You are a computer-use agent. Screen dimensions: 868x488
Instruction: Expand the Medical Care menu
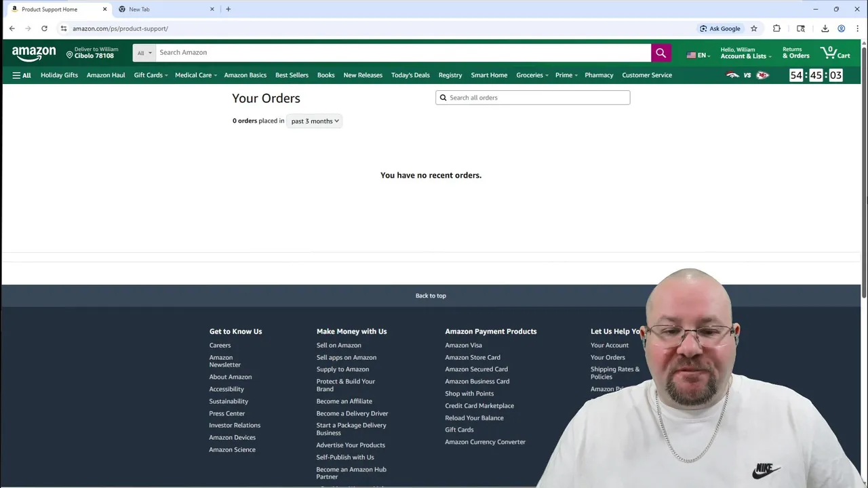(196, 75)
